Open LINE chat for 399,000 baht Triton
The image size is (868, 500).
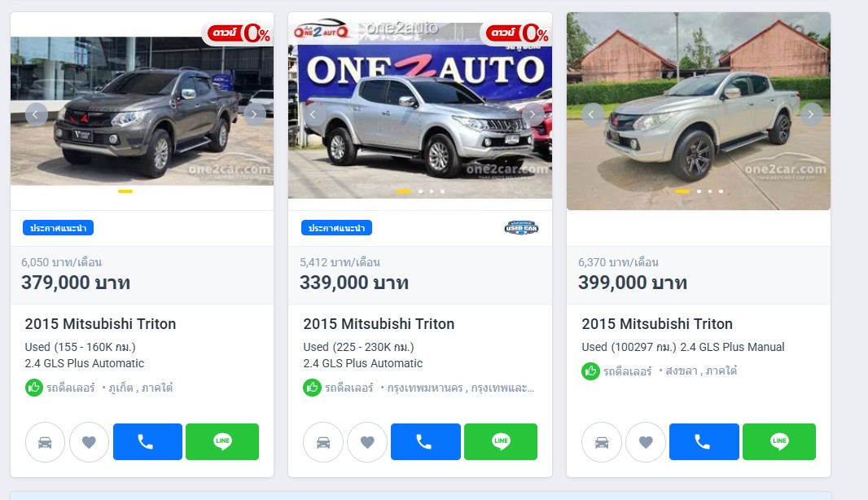[779, 441]
